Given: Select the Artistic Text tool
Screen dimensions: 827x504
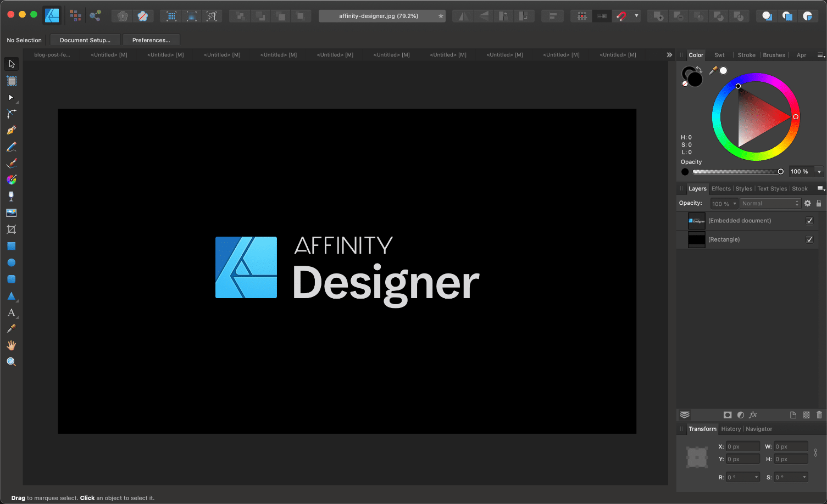Looking at the screenshot, I should coord(11,312).
